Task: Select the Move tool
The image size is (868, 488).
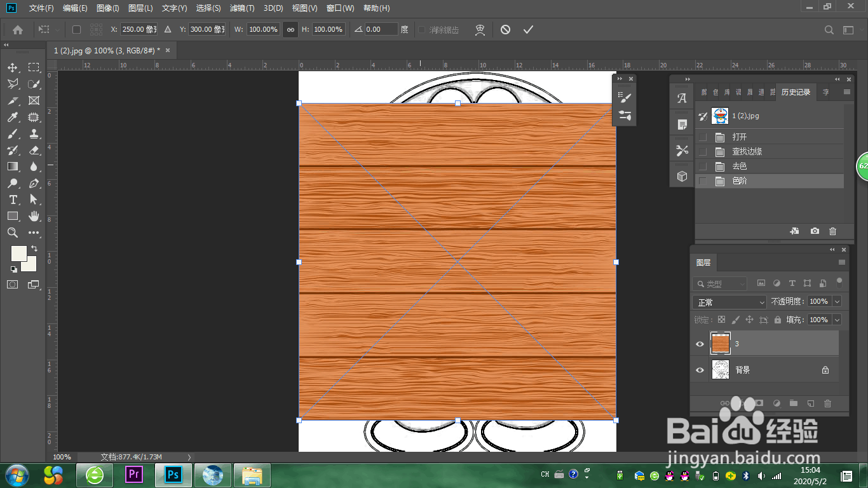Action: click(12, 67)
